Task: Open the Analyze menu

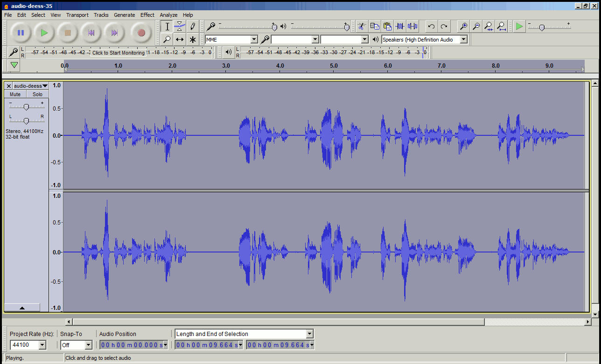Action: (x=168, y=15)
